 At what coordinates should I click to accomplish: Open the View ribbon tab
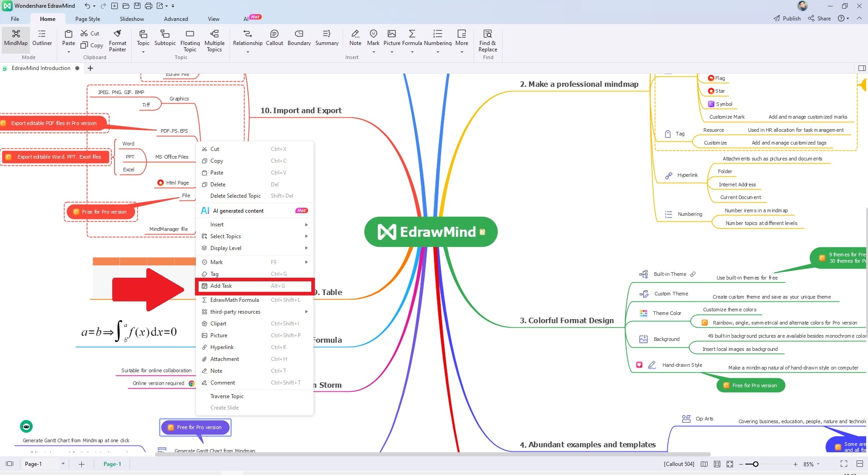214,19
